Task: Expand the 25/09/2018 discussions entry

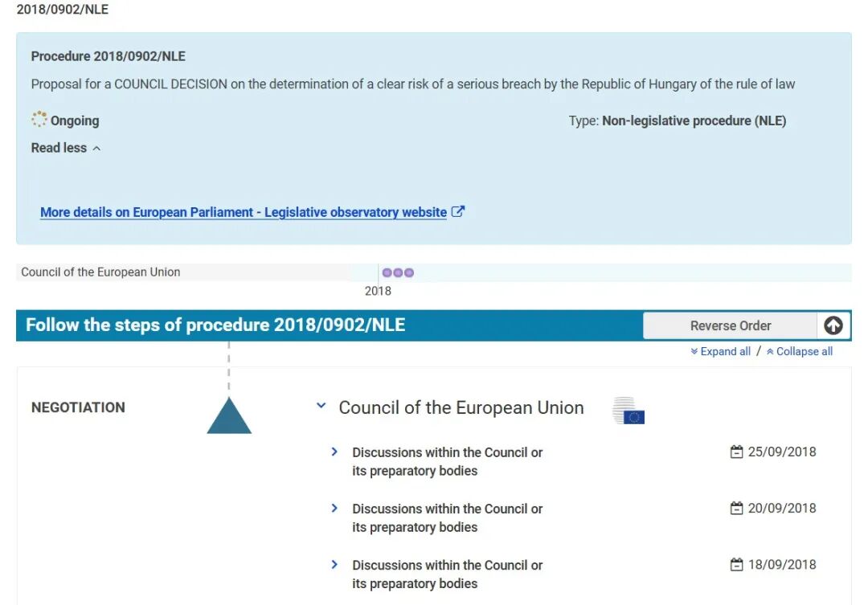Action: (334, 452)
